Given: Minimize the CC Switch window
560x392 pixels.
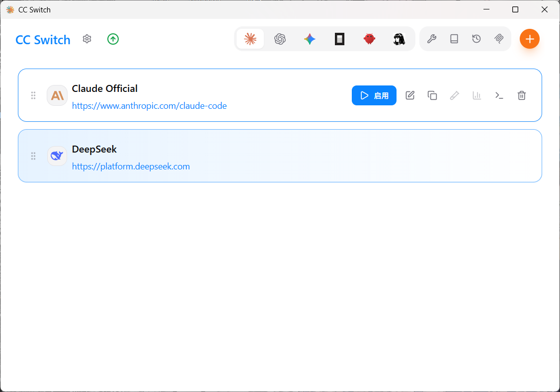Looking at the screenshot, I should (x=486, y=9).
